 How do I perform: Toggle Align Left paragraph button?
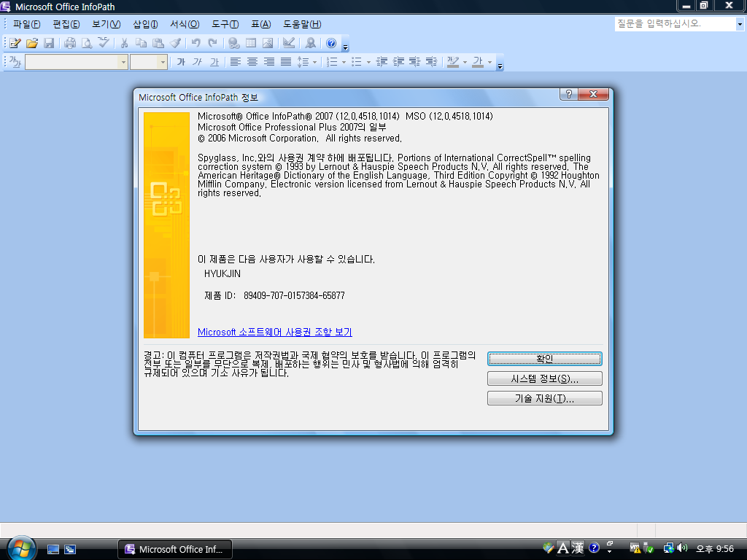(236, 62)
